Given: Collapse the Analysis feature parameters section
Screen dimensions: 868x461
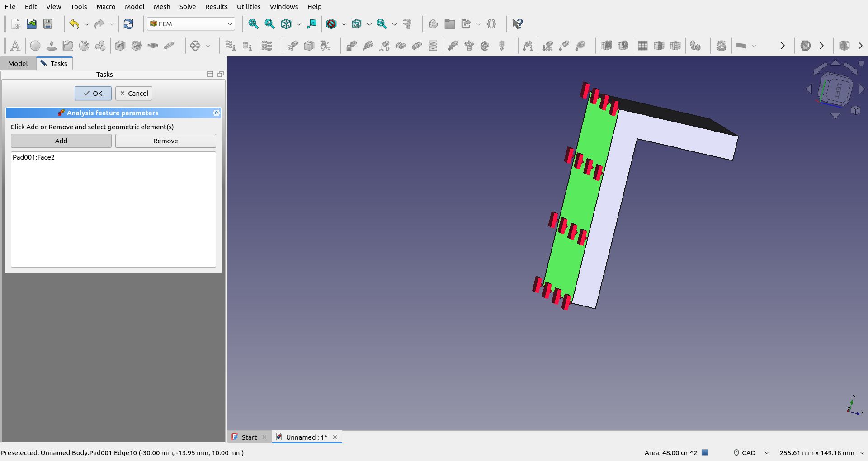Looking at the screenshot, I should click(216, 113).
